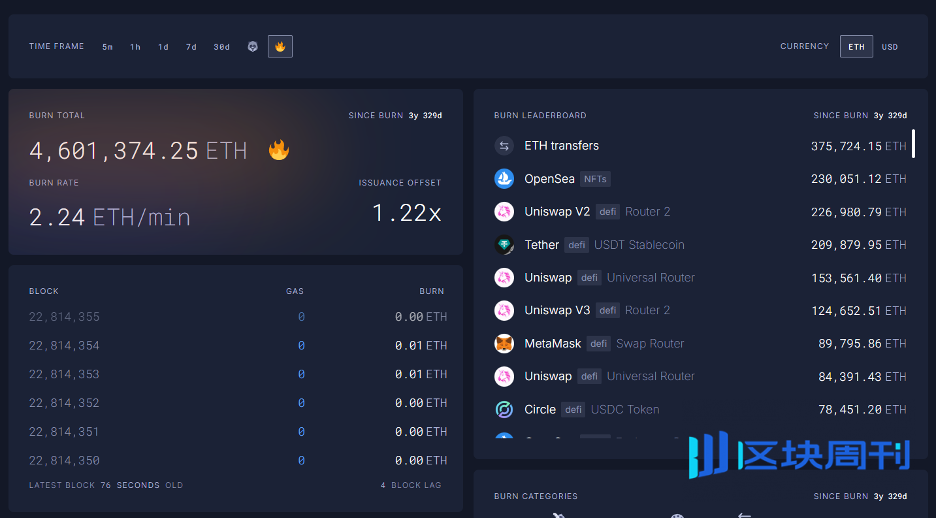Viewport: 936px width, 518px height.
Task: Pick the 30d time frame
Action: [x=221, y=47]
